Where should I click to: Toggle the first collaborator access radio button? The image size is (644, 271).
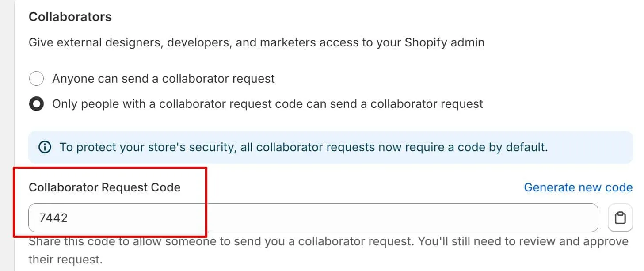pyautogui.click(x=36, y=78)
